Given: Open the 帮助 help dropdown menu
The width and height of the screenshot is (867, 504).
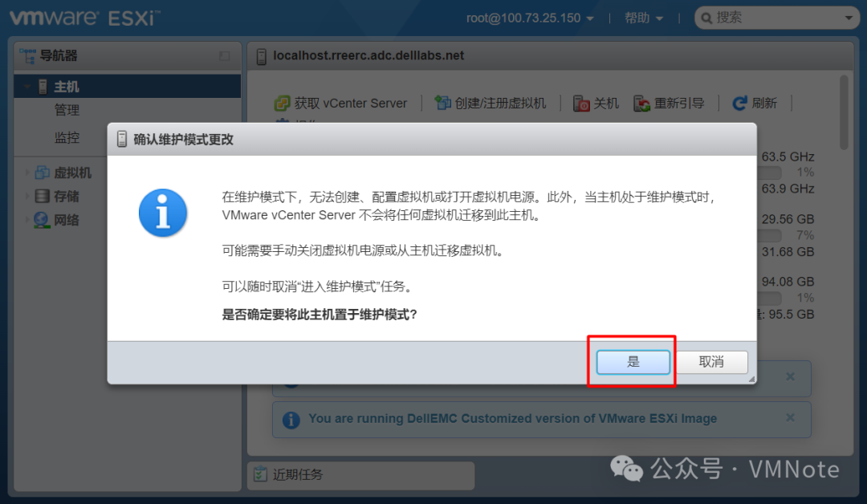Looking at the screenshot, I should click(644, 18).
